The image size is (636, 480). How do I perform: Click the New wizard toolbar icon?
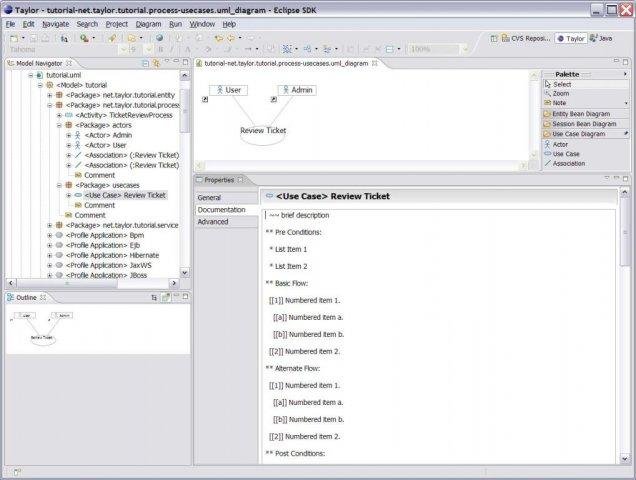coord(14,39)
